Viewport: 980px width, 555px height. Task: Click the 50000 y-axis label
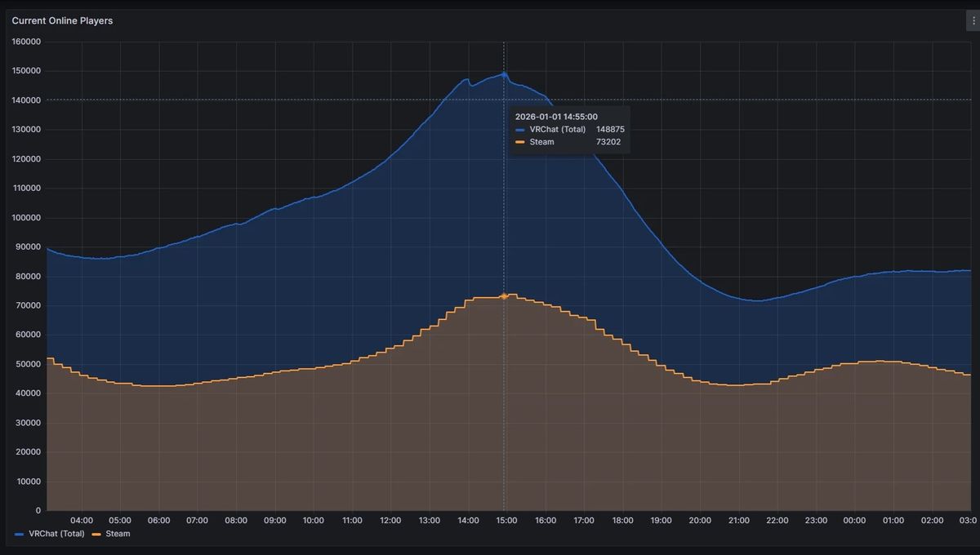click(29, 364)
